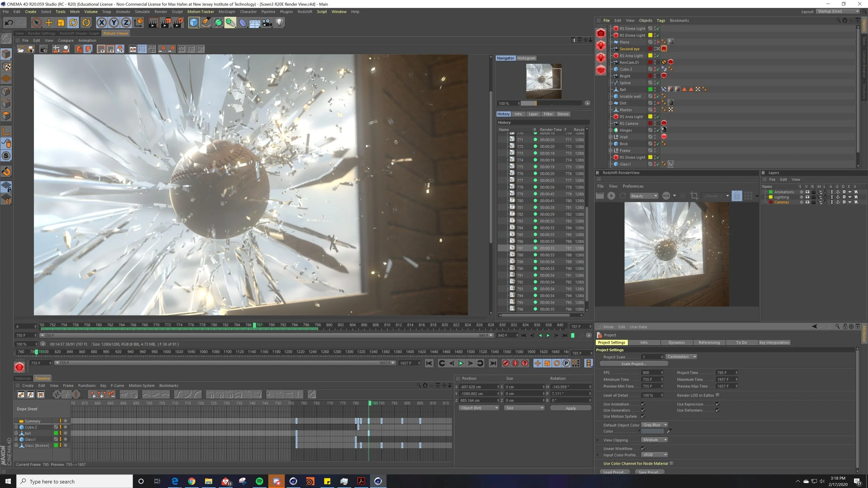
Task: Click the Undo arrow icon
Action: (x=9, y=23)
